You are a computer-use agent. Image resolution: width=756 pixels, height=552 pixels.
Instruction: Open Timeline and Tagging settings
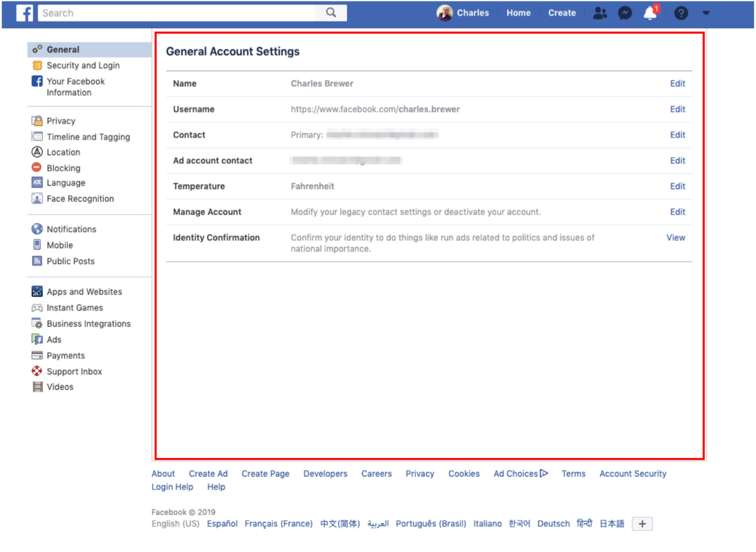pyautogui.click(x=88, y=137)
